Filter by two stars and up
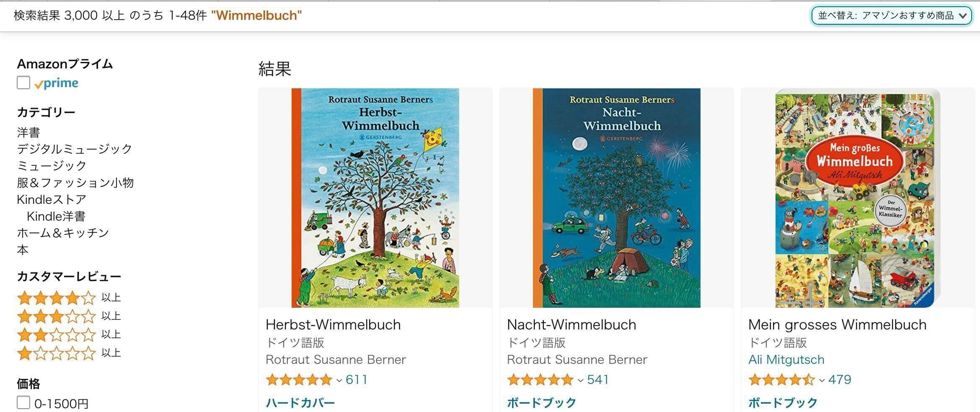Image resolution: width=980 pixels, height=412 pixels. click(57, 335)
